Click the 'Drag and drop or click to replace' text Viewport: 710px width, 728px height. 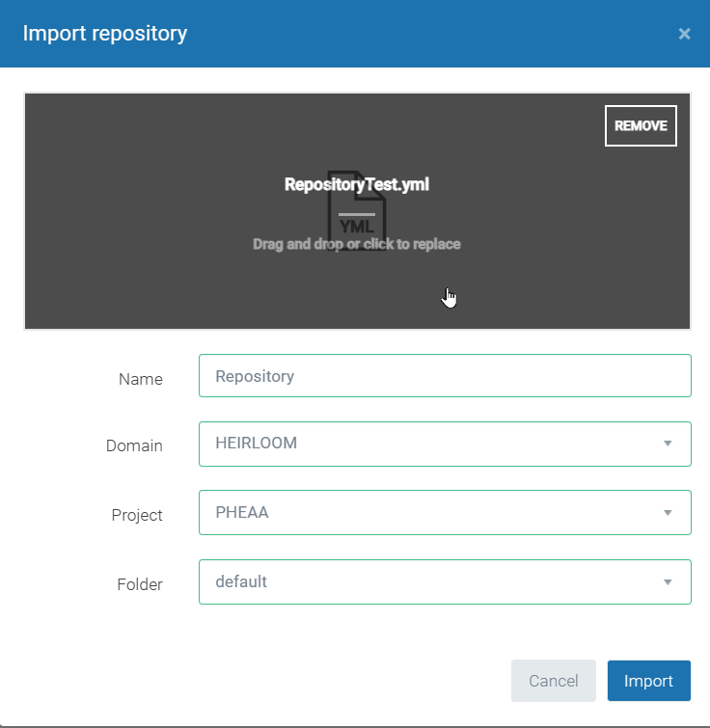pos(356,244)
